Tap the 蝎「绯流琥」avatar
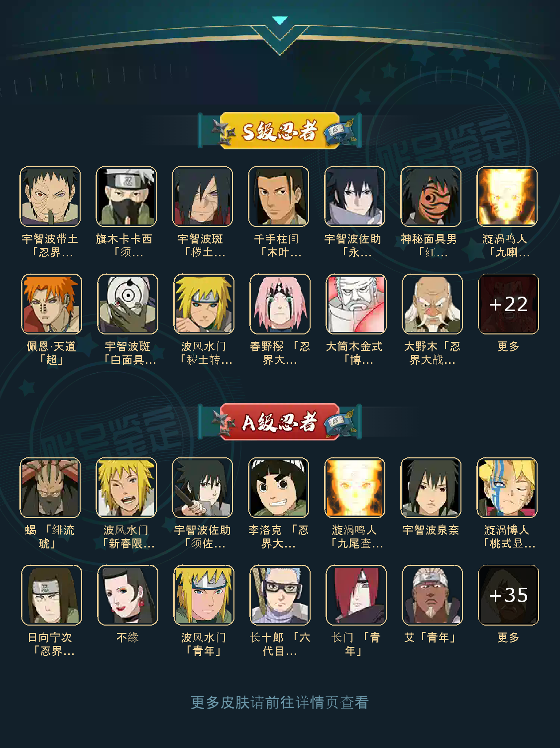The width and height of the screenshot is (560, 748). click(x=50, y=488)
